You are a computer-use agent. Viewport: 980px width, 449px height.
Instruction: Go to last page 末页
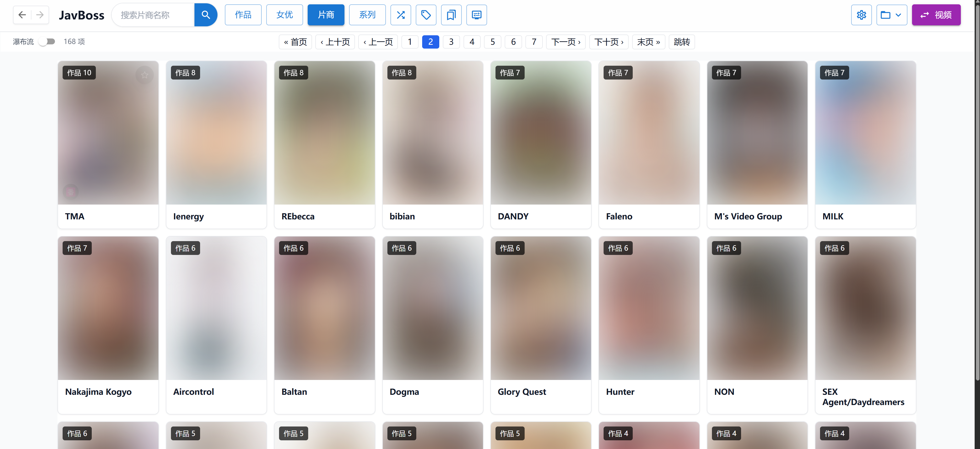(x=649, y=42)
